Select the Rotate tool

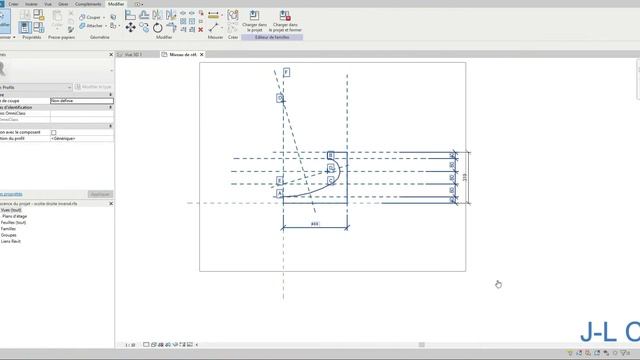[158, 28]
